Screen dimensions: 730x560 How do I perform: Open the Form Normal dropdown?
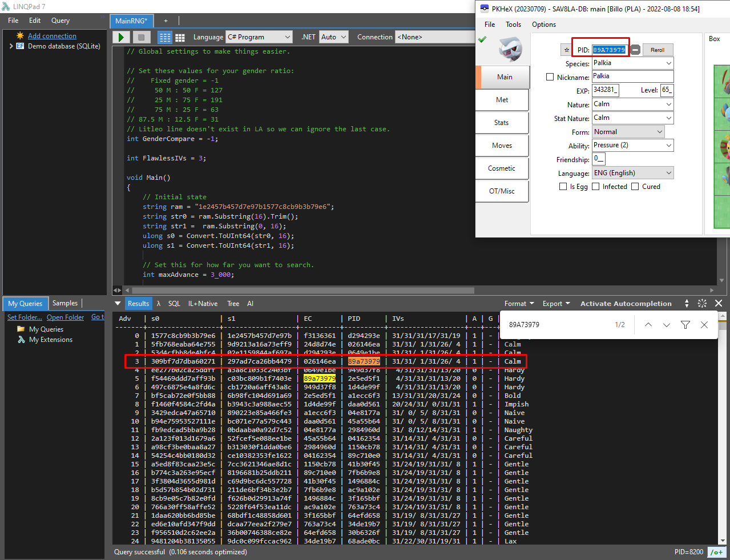pyautogui.click(x=628, y=132)
